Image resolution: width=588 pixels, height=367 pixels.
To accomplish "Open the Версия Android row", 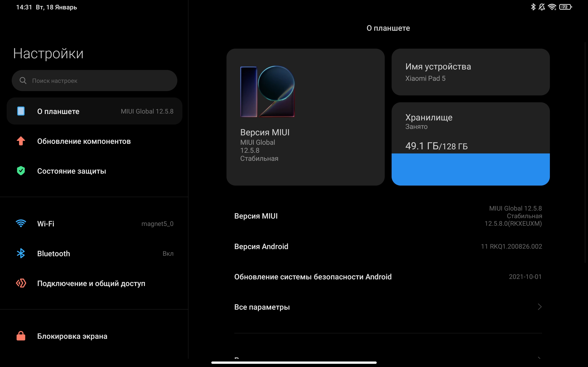I will (x=388, y=246).
